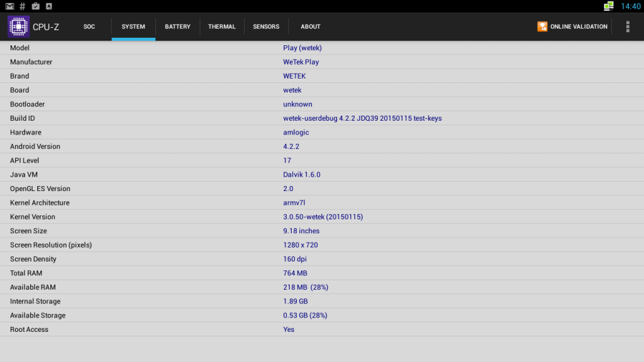Select the 160 dpi value
This screenshot has height=362, width=644.
point(295,259)
